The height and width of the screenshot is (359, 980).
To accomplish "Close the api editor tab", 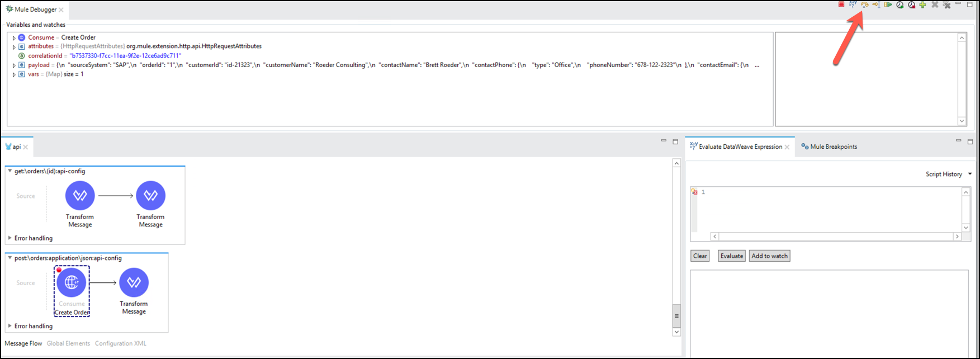I will coord(26,147).
